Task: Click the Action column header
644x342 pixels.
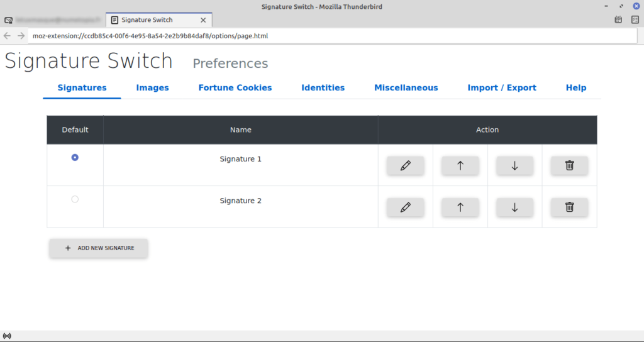Action: point(487,130)
